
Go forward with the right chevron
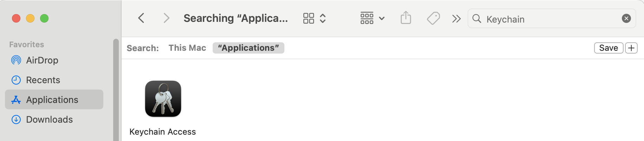[167, 18]
